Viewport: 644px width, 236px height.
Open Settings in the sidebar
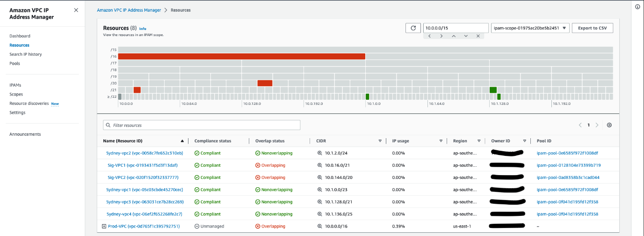(x=17, y=112)
